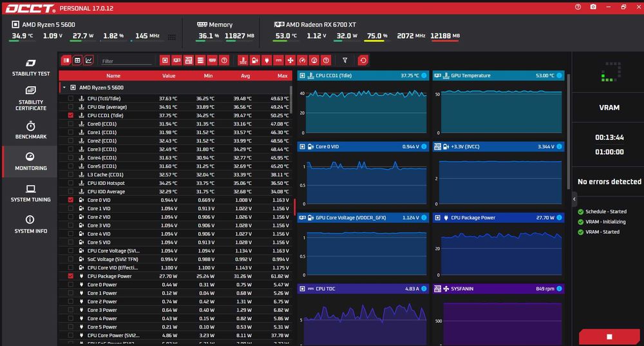Open help from the title bar question icon
The width and height of the screenshot is (644, 346).
coord(578,7)
